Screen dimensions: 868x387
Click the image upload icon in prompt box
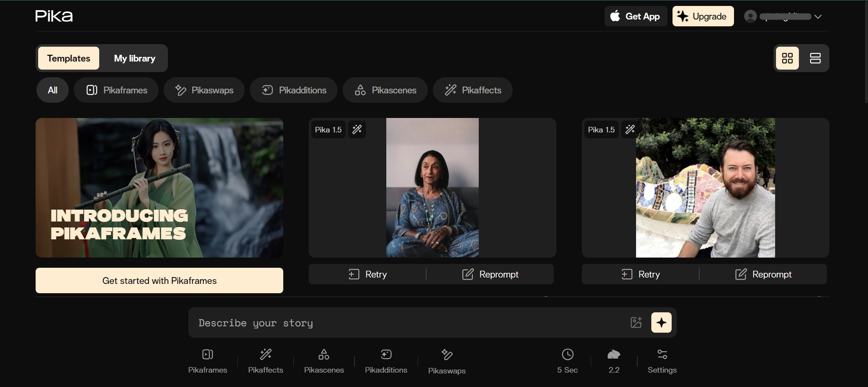(636, 322)
